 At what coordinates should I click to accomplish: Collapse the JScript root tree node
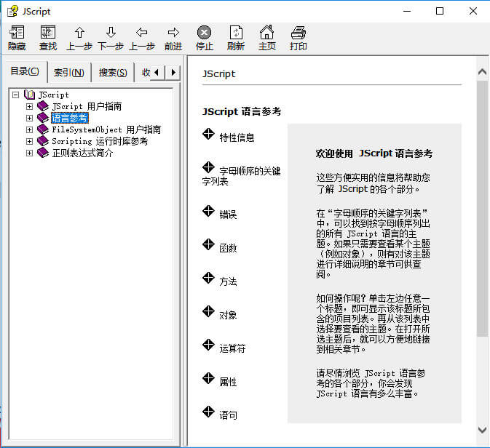(x=15, y=95)
